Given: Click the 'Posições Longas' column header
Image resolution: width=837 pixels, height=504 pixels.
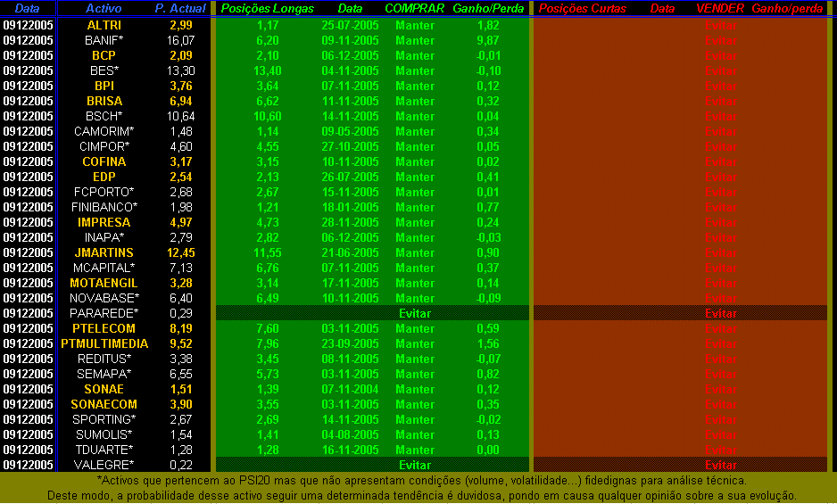Looking at the screenshot, I should click(x=268, y=9).
